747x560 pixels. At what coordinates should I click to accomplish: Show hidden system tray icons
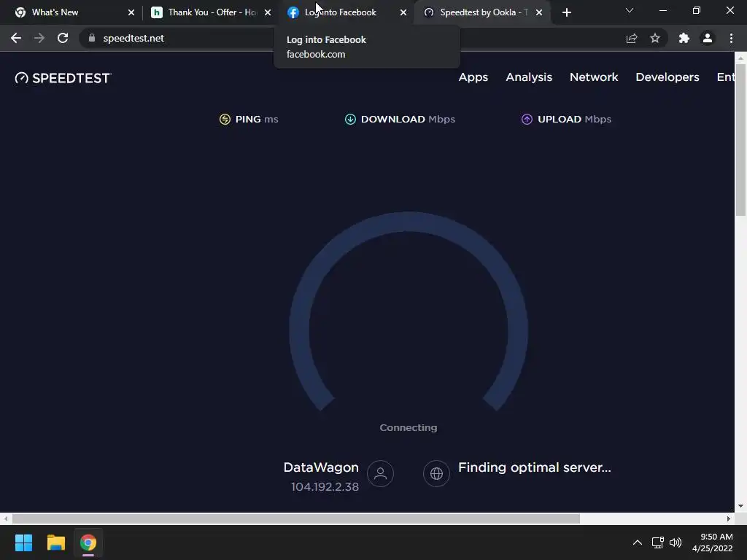pyautogui.click(x=637, y=542)
